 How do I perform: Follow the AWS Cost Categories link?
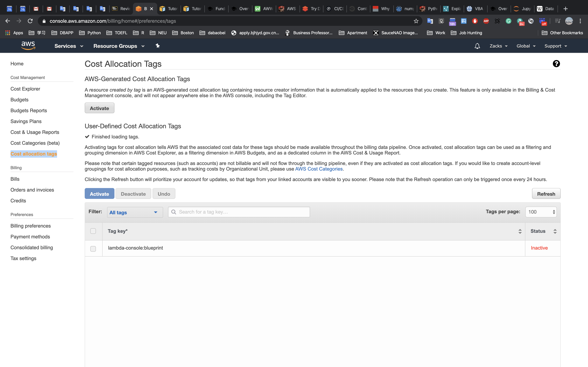[319, 169]
